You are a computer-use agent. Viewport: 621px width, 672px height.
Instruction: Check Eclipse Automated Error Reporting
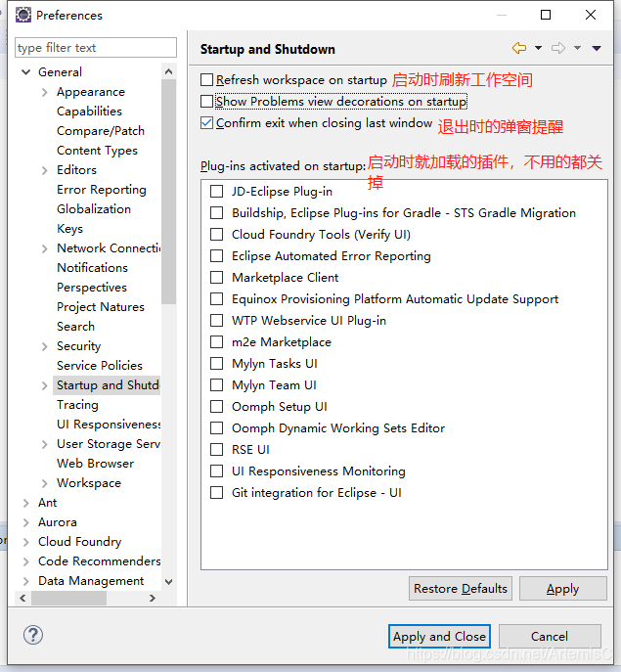(x=216, y=256)
